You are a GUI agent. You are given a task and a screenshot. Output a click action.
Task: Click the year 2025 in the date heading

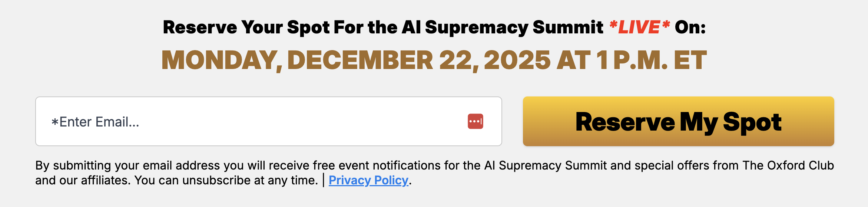517,60
